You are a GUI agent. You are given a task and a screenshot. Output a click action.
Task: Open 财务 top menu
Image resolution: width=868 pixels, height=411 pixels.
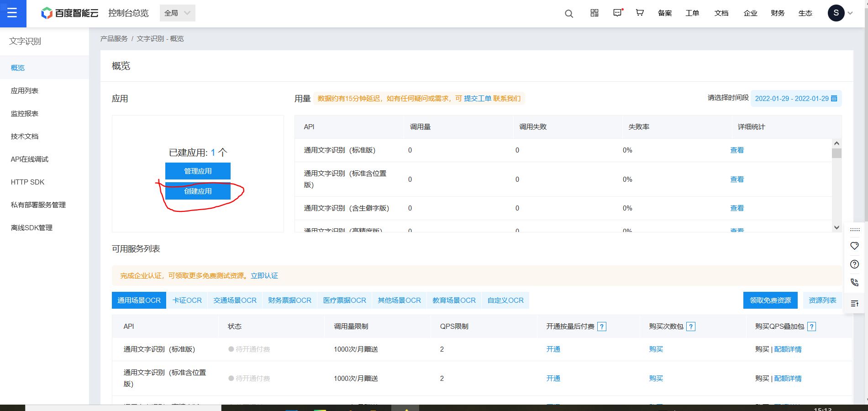778,13
